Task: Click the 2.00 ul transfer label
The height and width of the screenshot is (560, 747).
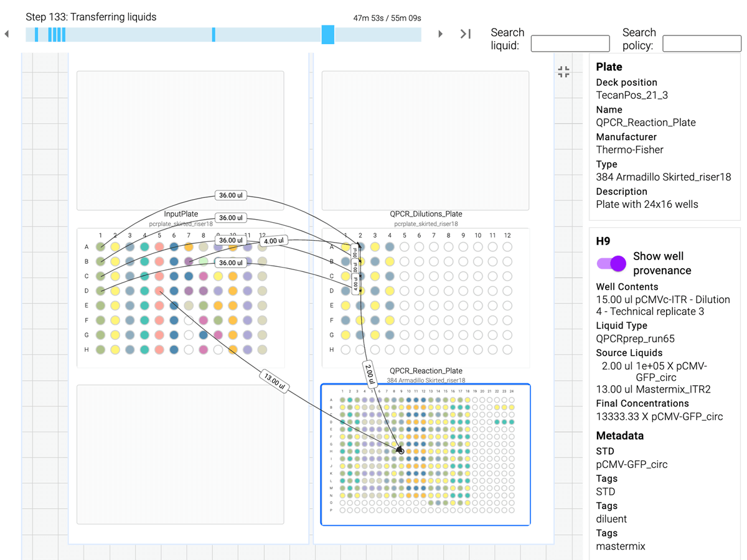Action: (x=370, y=373)
